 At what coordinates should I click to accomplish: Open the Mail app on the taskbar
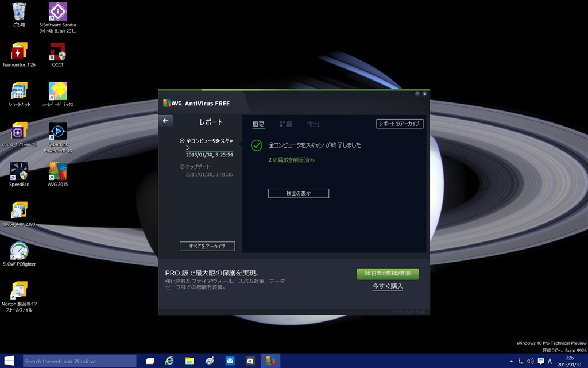230,361
